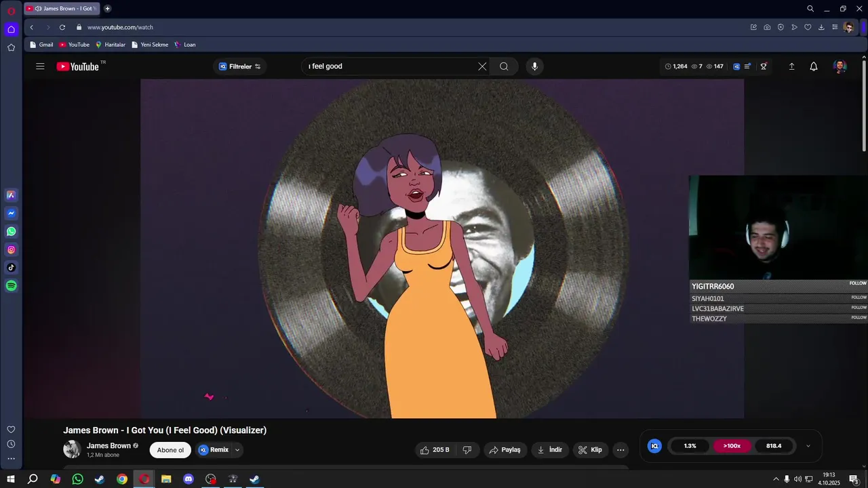Open Gmail bookmark
This screenshot has height=488, width=868.
pos(41,45)
